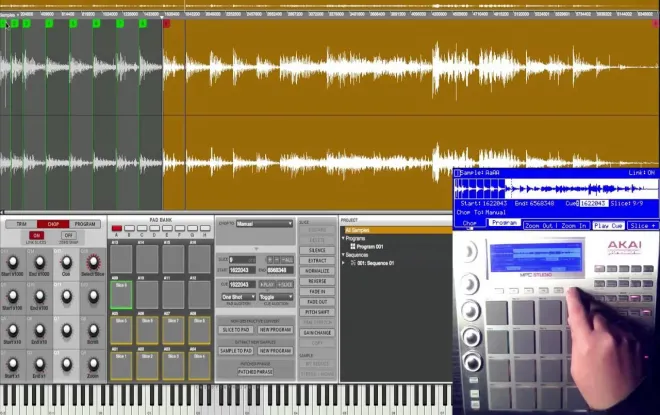
Task: Click the Play cue audition button
Action: 267,285
